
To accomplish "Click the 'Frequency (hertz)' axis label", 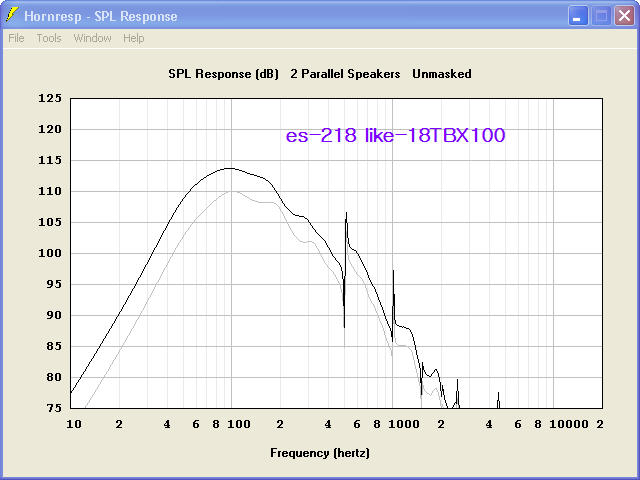I will click(x=320, y=453).
